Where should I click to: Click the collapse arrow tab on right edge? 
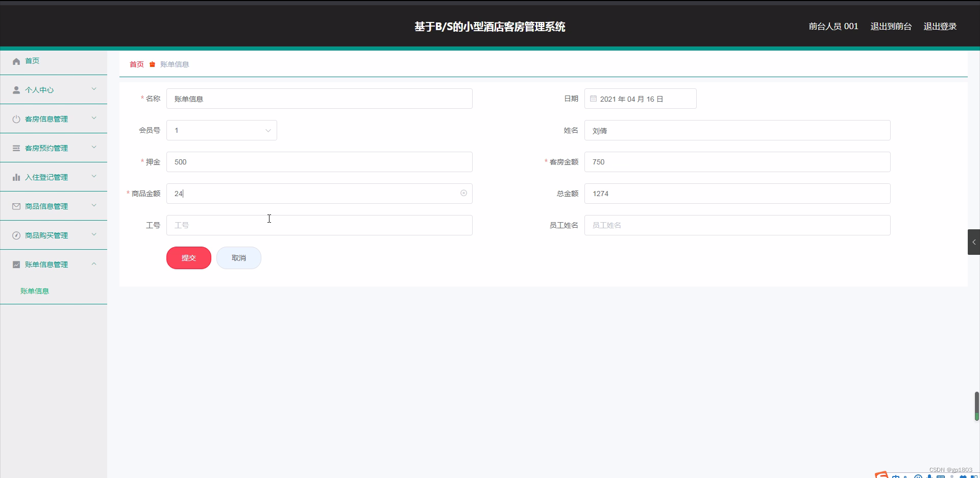click(x=974, y=242)
